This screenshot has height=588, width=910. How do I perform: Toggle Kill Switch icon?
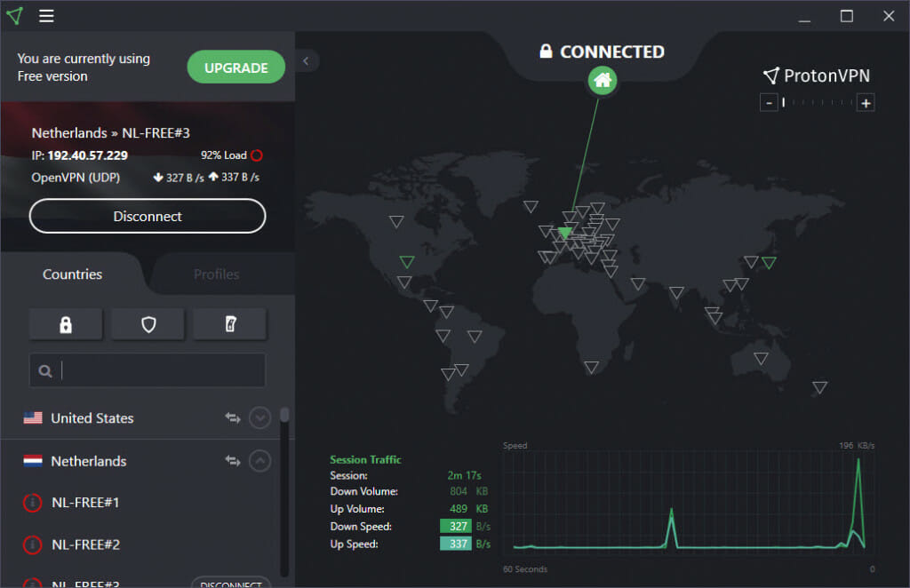tap(230, 324)
